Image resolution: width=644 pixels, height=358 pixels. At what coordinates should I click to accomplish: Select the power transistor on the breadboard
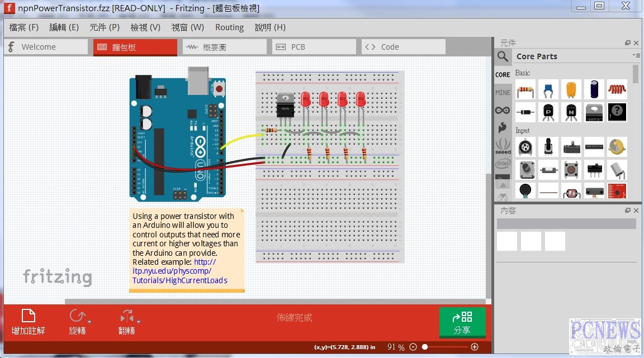286,105
